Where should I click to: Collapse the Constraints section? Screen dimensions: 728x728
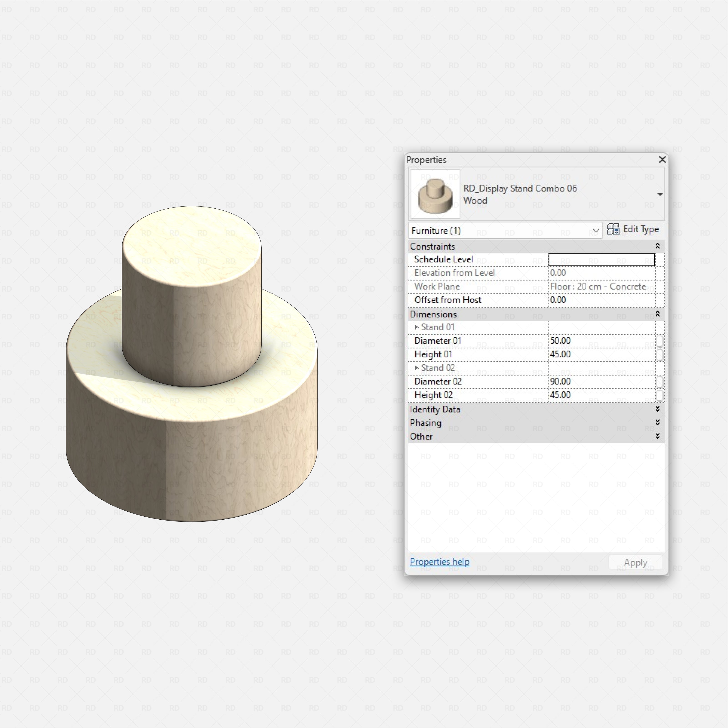point(657,246)
